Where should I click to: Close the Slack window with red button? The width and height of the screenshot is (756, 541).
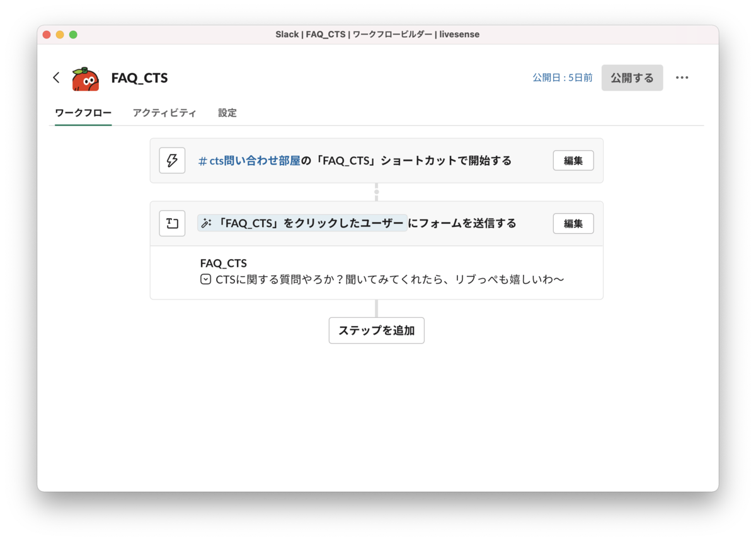[47, 35]
